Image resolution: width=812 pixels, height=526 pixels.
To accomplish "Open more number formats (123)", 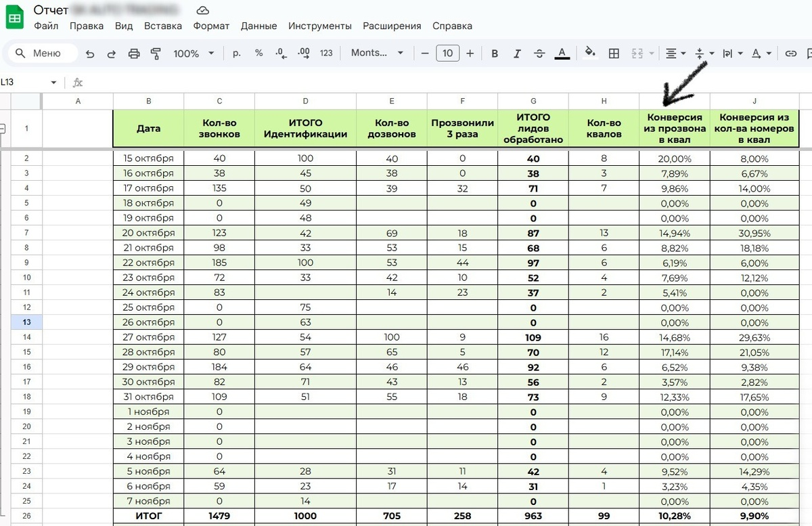I will [x=326, y=53].
